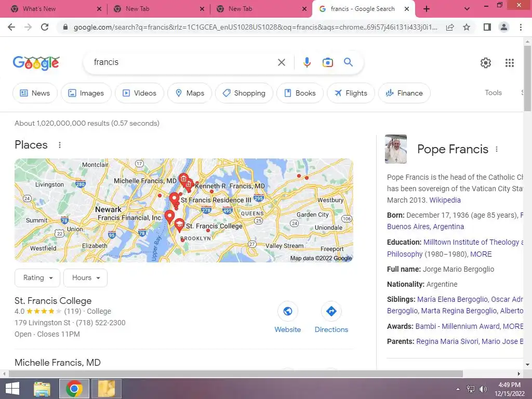Click the blue magnifier search button

(348, 62)
